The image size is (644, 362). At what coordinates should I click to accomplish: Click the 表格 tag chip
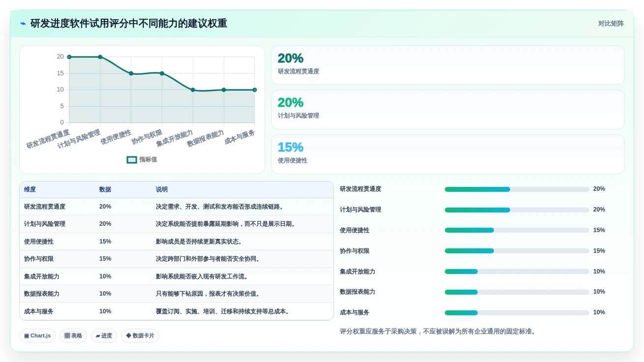point(73,336)
